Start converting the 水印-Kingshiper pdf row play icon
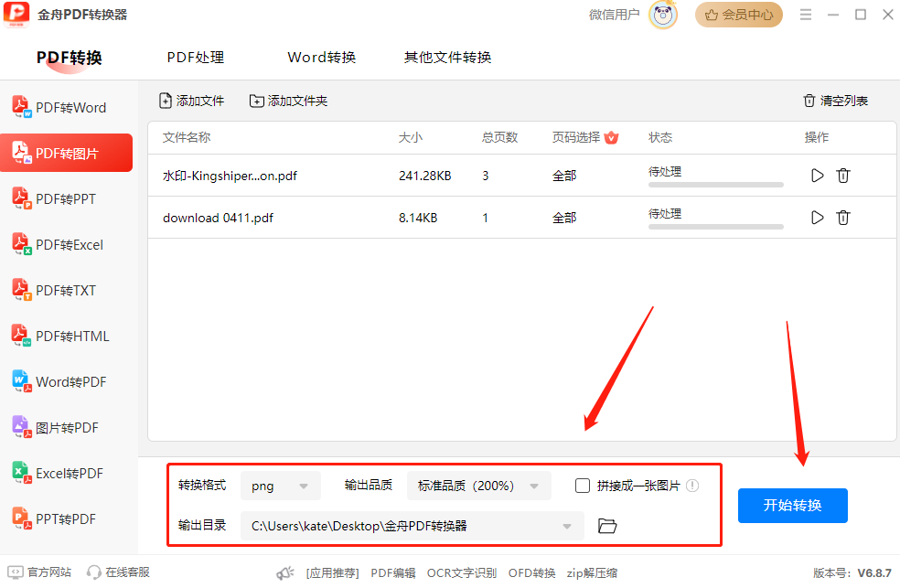Image resolution: width=900 pixels, height=588 pixels. click(x=818, y=176)
